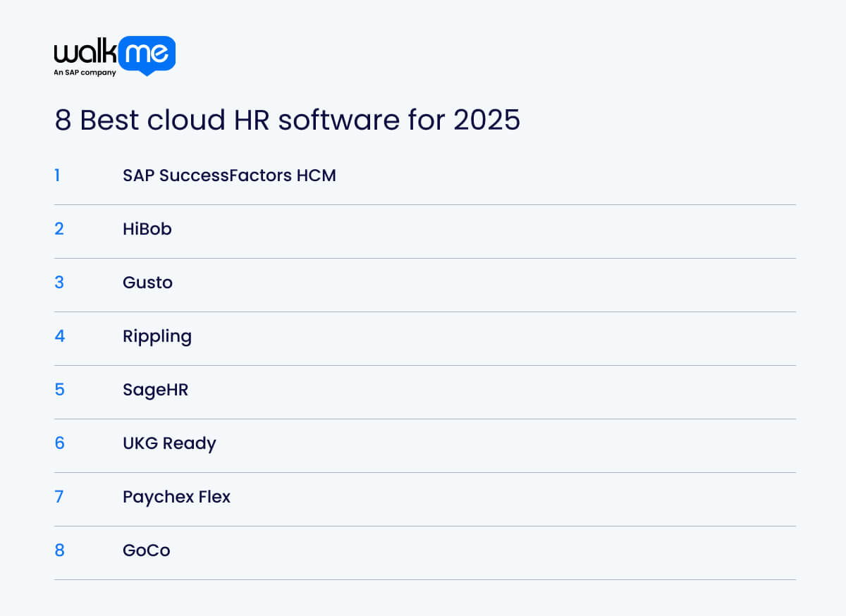
Task: Open the Gusto entry
Action: 147,283
